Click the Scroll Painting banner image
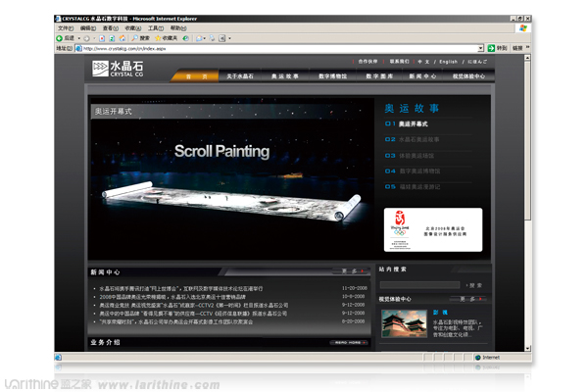Viewport: 588px width, 392px height. click(231, 178)
